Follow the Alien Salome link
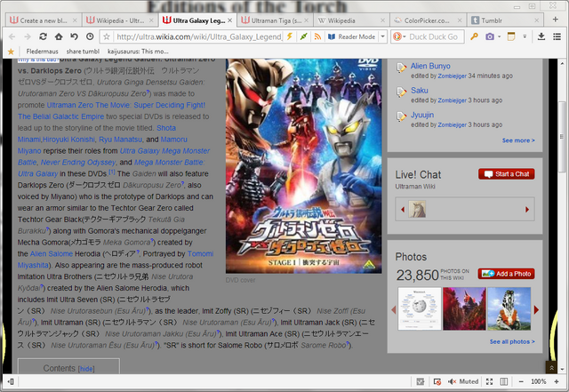The image size is (569, 392). [52, 253]
